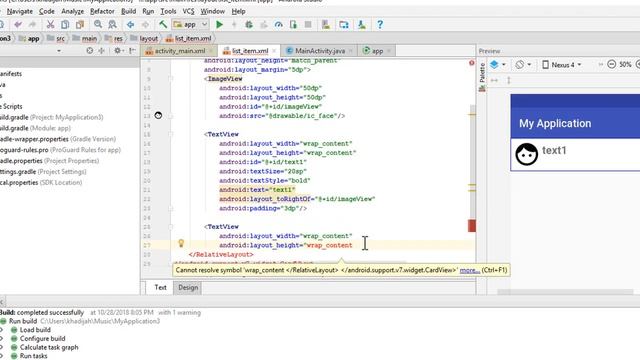Click the Apply Changes lightning icon
640x360 pixels.
(x=234, y=24)
